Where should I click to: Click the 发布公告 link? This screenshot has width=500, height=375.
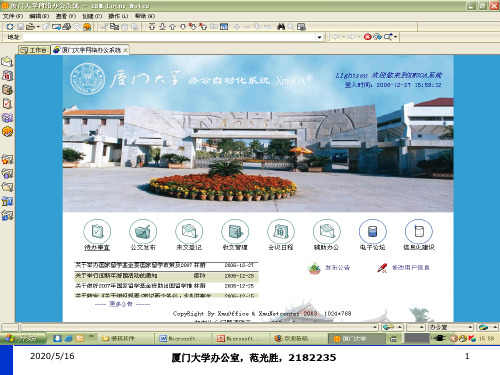pyautogui.click(x=337, y=268)
